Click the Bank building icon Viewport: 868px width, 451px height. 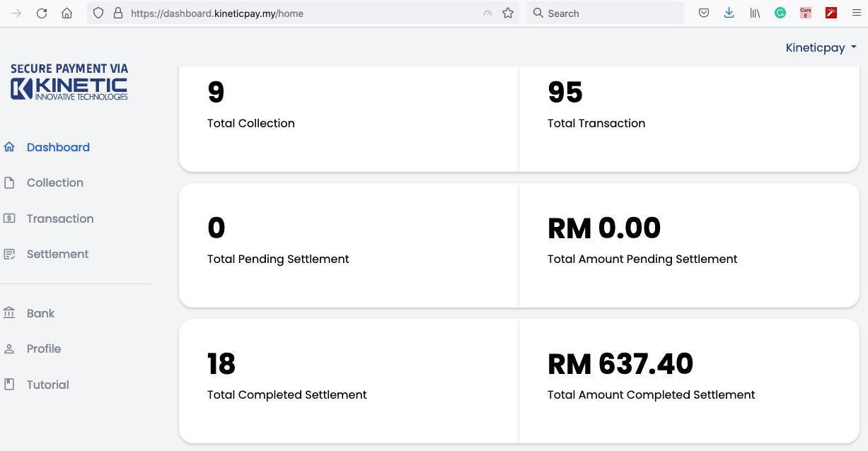(x=9, y=313)
